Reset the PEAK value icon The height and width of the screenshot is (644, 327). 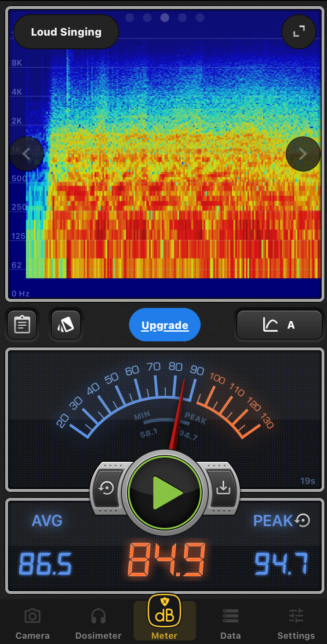click(x=303, y=520)
